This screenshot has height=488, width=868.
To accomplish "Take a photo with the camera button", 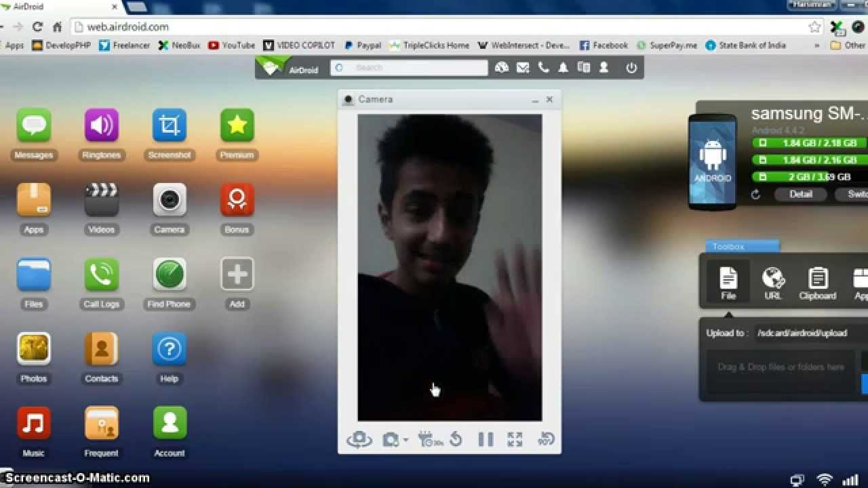I will click(x=390, y=440).
